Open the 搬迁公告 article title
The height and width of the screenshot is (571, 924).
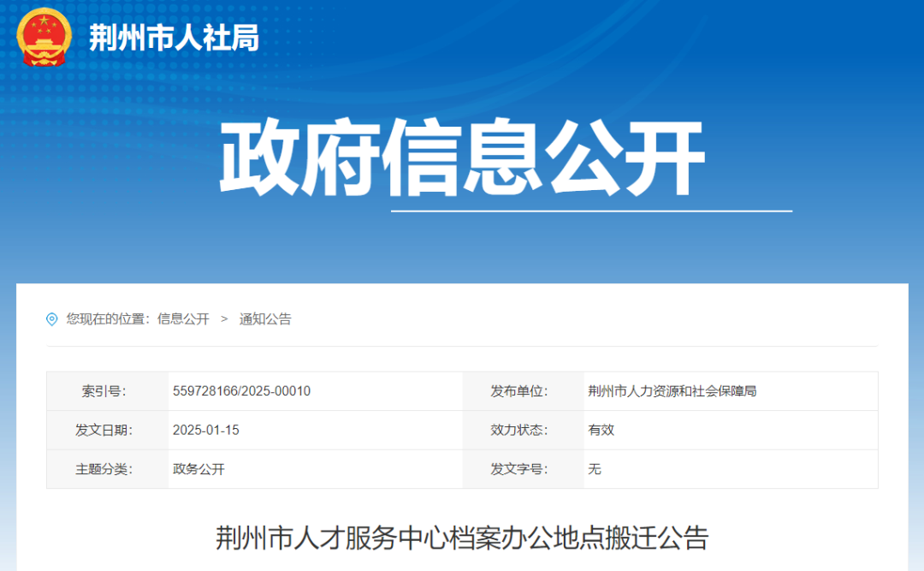[x=462, y=540]
